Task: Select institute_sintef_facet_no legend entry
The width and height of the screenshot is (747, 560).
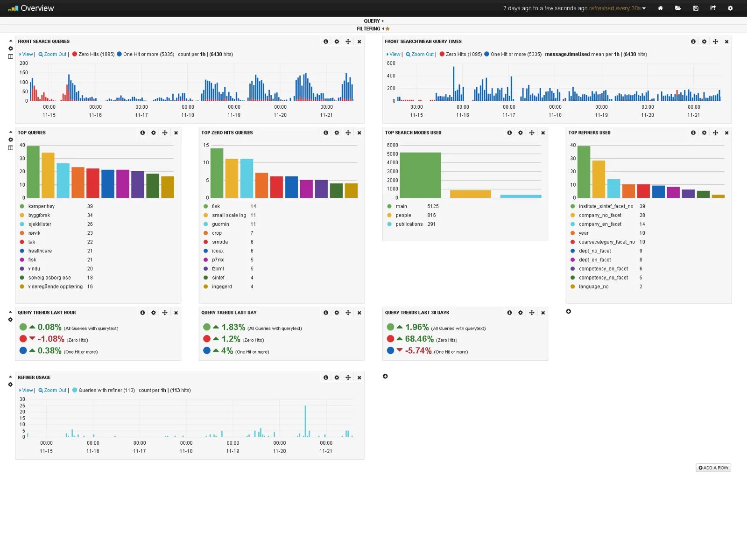Action: tap(606, 206)
